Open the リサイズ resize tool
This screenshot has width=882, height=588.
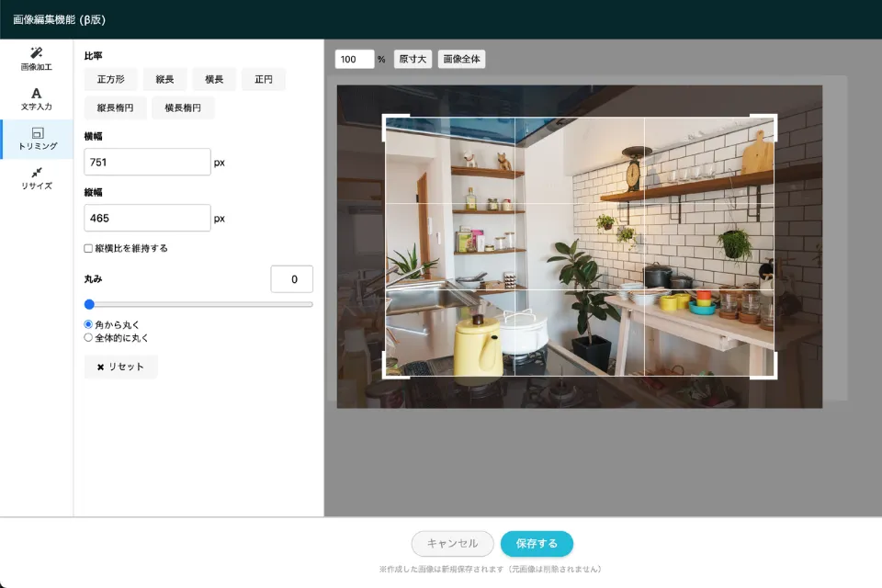(37, 178)
